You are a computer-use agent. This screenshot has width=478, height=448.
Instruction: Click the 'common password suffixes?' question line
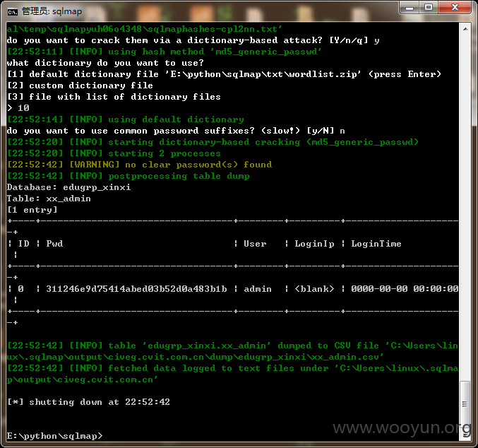tap(176, 131)
